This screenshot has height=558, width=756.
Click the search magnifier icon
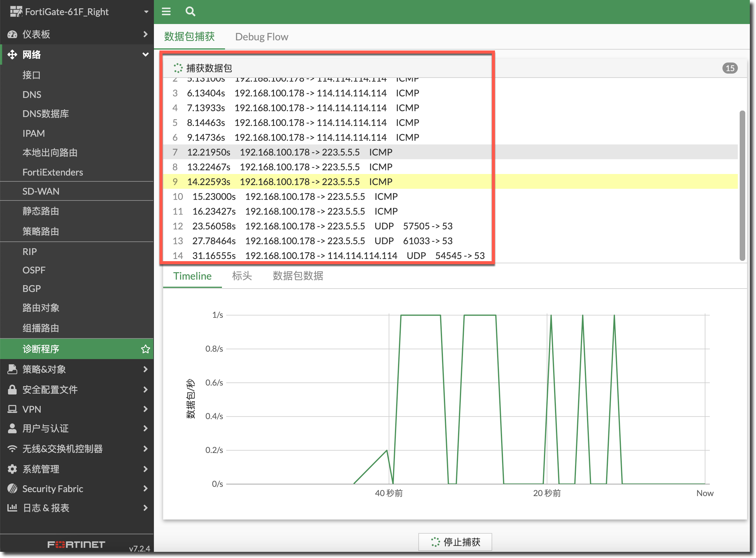tap(191, 12)
